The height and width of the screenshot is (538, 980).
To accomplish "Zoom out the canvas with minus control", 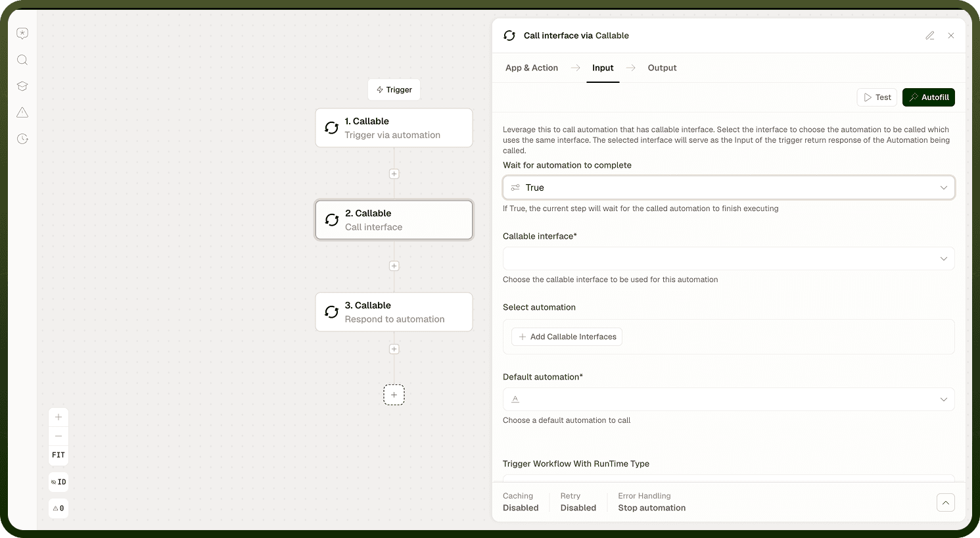I will [x=58, y=436].
